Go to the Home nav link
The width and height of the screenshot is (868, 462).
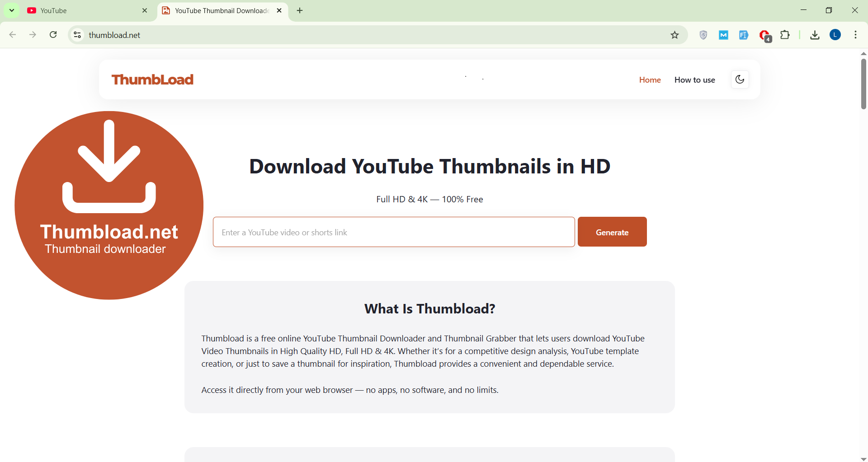(650, 80)
